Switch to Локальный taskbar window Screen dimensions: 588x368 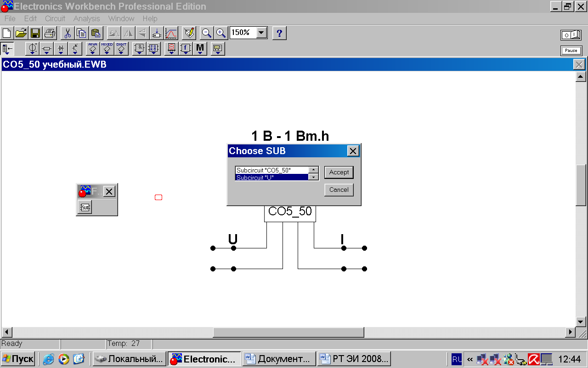[x=130, y=359]
